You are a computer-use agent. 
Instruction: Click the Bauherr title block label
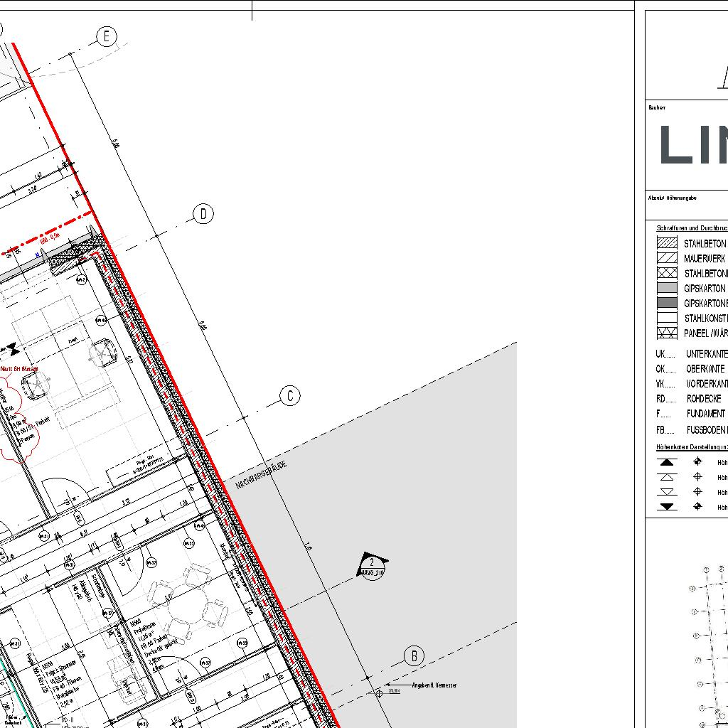click(x=656, y=108)
